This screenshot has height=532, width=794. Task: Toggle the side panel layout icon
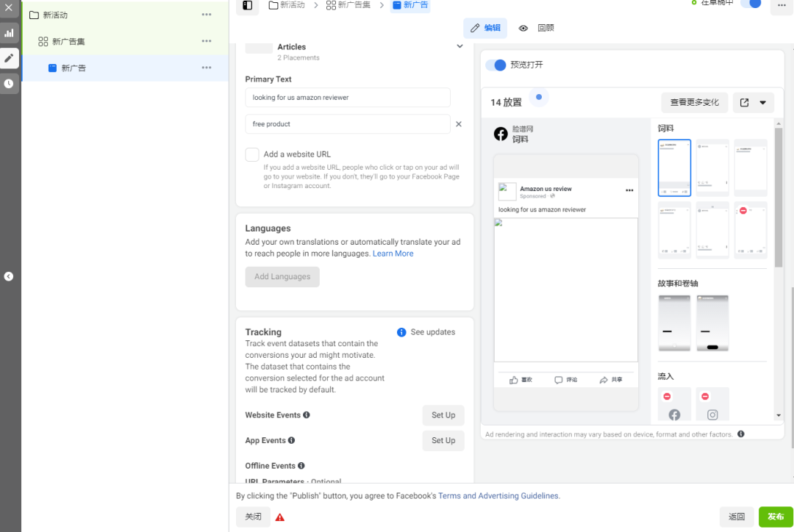(x=248, y=6)
